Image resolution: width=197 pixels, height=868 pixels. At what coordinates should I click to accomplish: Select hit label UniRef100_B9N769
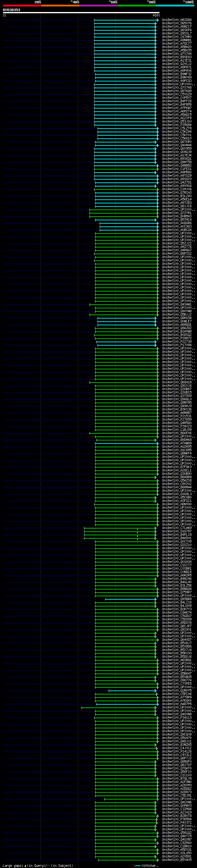tap(177, 78)
